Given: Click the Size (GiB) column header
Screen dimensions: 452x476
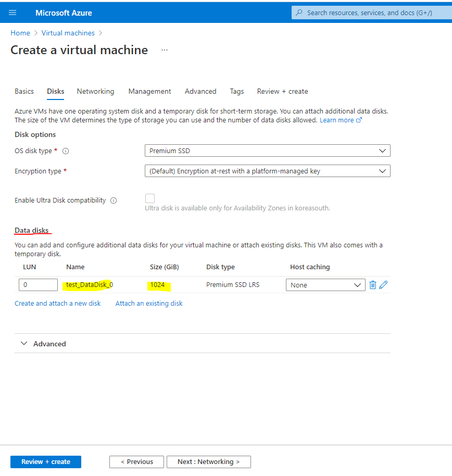Looking at the screenshot, I should click(165, 267).
